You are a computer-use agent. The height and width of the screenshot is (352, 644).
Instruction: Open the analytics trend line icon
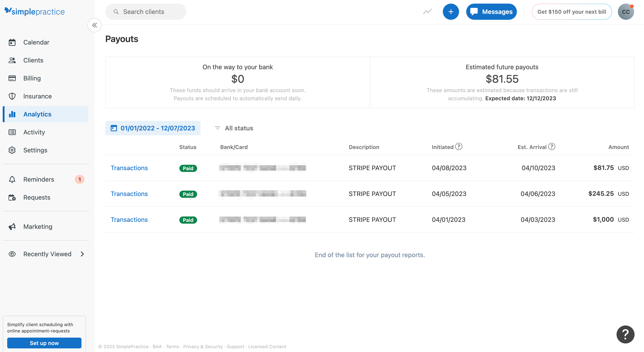[x=427, y=12]
